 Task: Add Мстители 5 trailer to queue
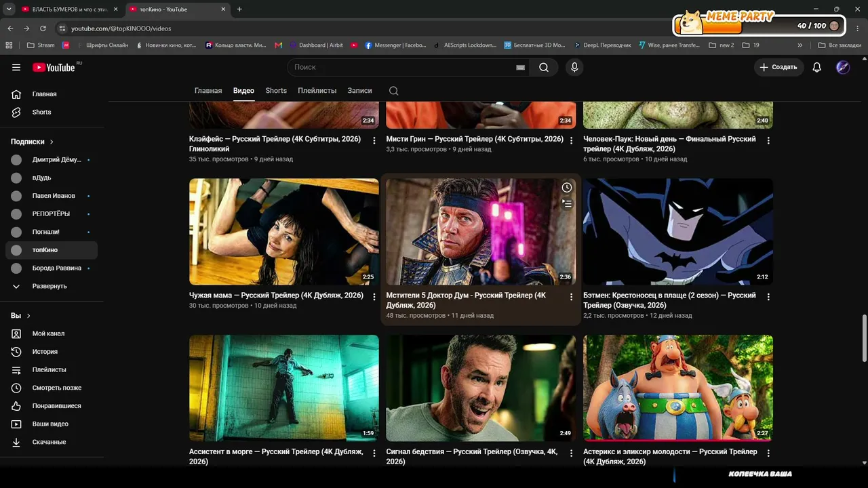tap(567, 203)
